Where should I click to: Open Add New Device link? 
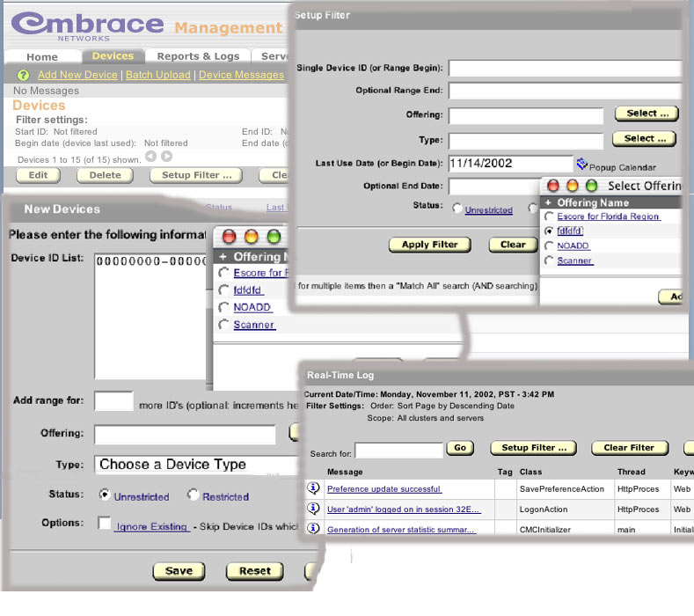tap(77, 75)
